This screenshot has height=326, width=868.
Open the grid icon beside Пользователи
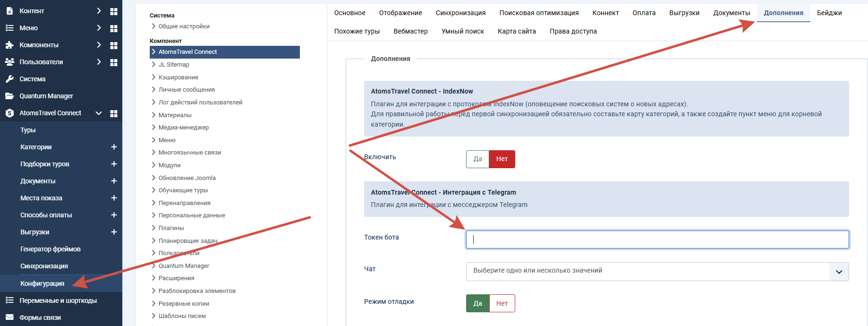pyautogui.click(x=114, y=62)
